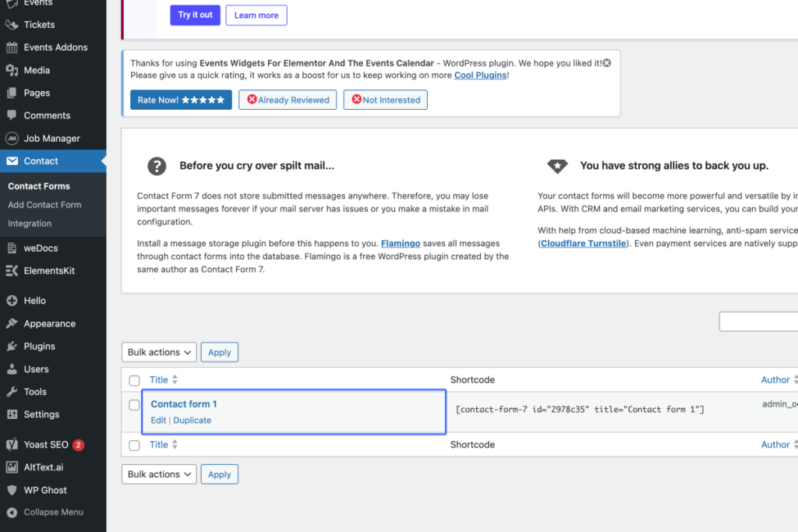
Task: Check the select-all checkbox in footer
Action: point(134,446)
